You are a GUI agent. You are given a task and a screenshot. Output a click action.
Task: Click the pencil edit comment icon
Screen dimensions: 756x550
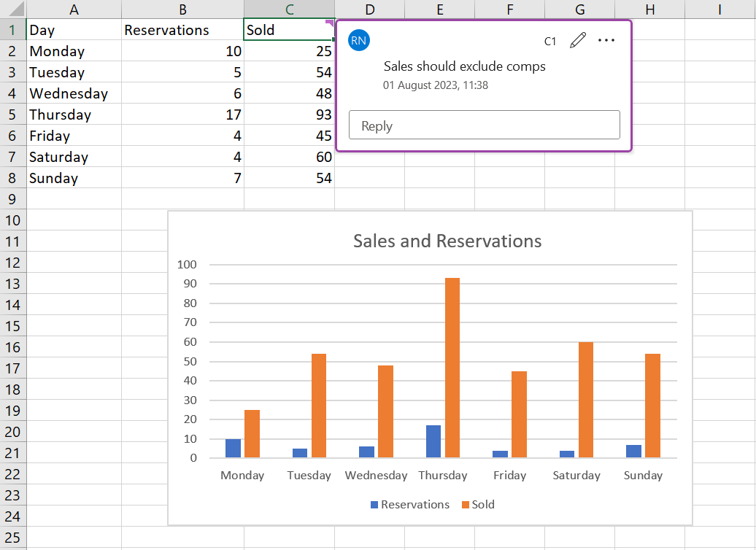tap(578, 41)
